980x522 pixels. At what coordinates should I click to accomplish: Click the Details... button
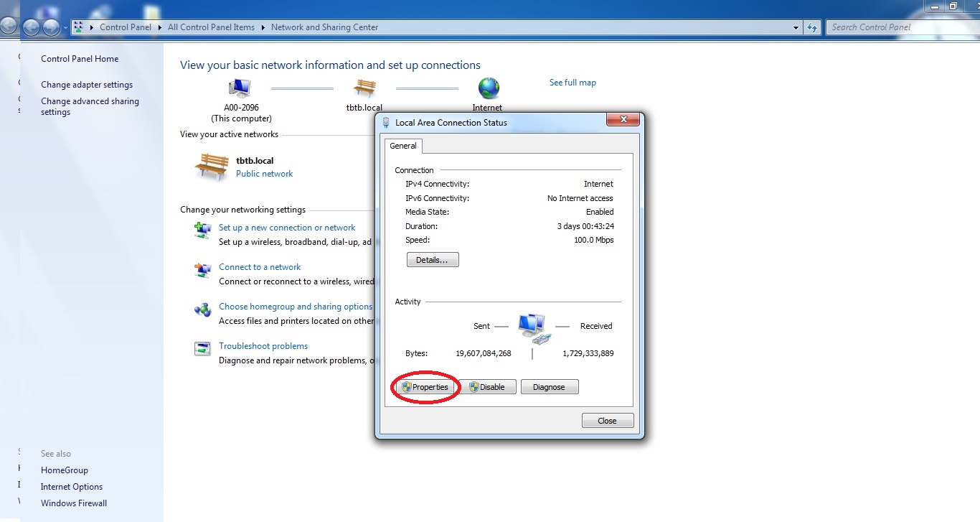tap(433, 260)
